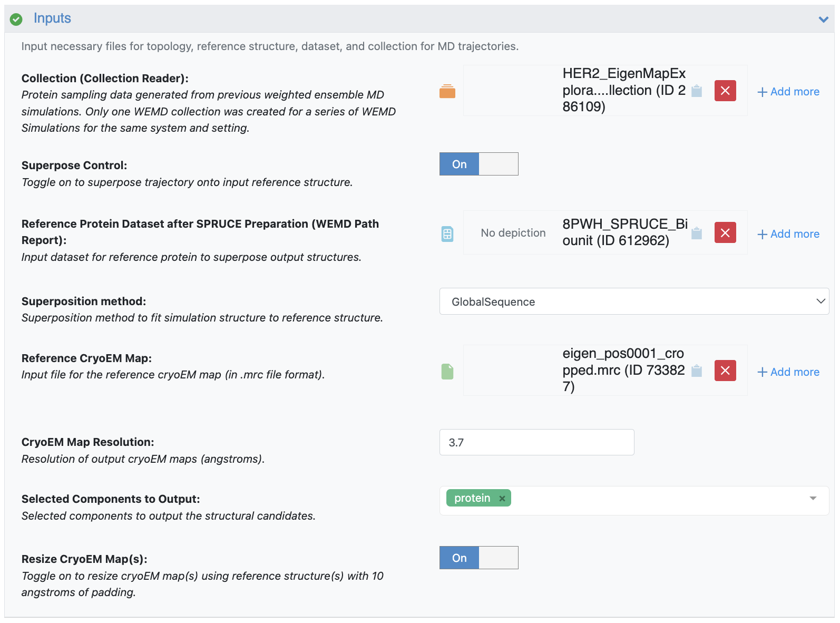Viewport: 840px width, 623px height.
Task: Click green checkmark icon beside Inputs heading
Action: (x=16, y=19)
